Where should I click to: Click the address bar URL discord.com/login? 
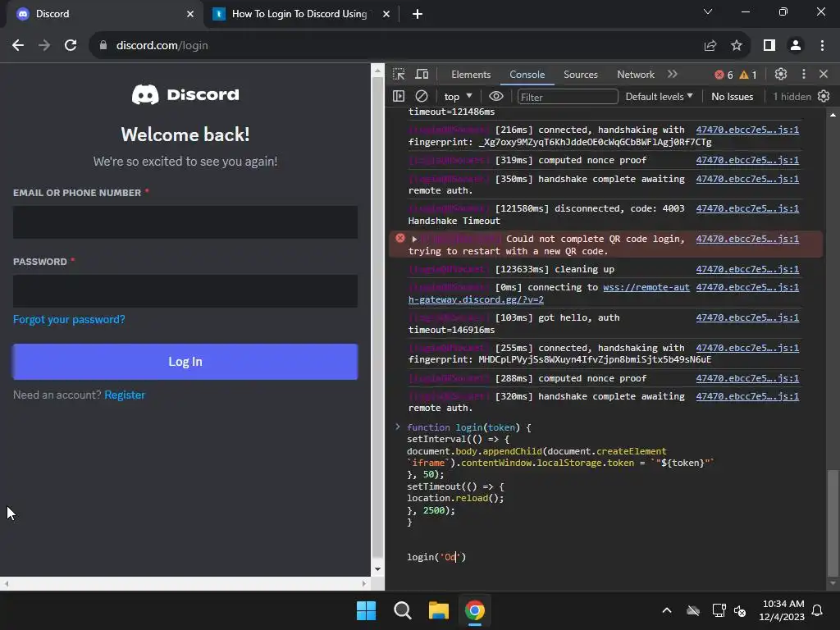(x=162, y=46)
